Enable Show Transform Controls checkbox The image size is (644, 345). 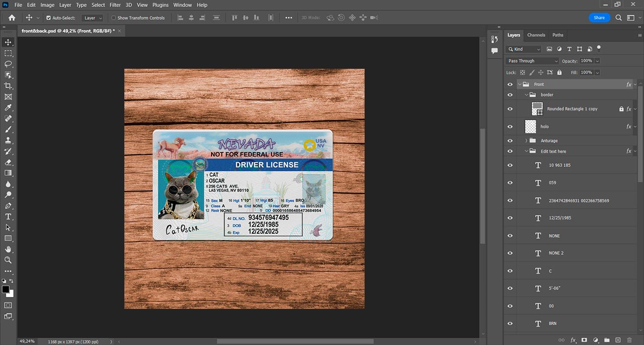click(x=113, y=18)
